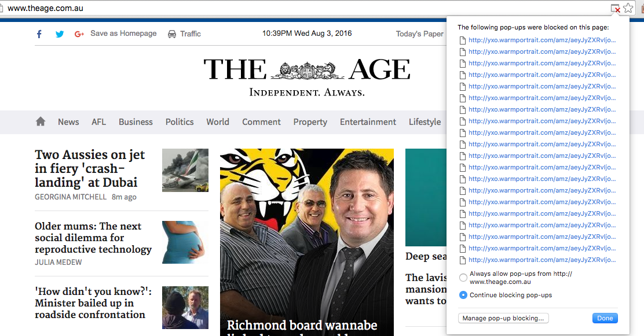Click Julia Medew author name
Image resolution: width=644 pixels, height=336 pixels.
pyautogui.click(x=58, y=262)
